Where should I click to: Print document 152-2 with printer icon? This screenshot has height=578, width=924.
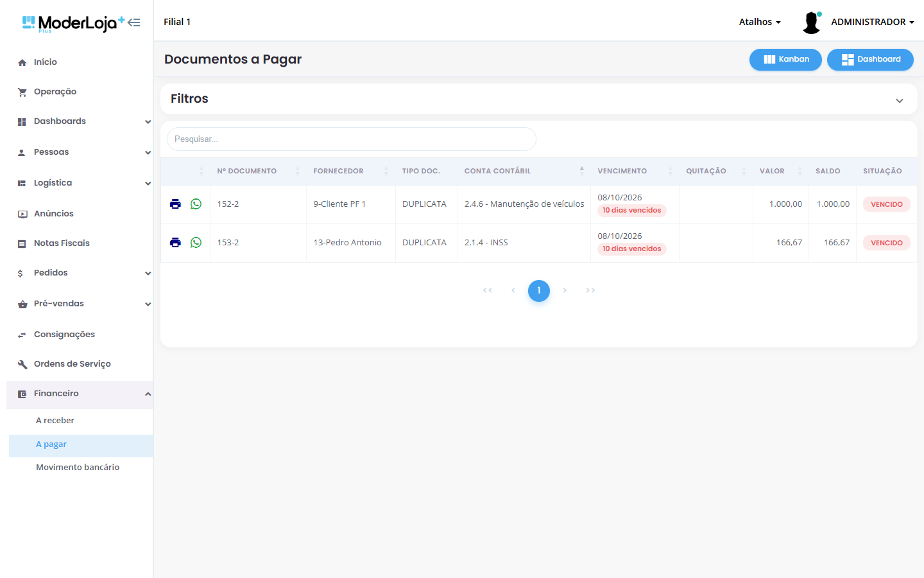tap(175, 204)
